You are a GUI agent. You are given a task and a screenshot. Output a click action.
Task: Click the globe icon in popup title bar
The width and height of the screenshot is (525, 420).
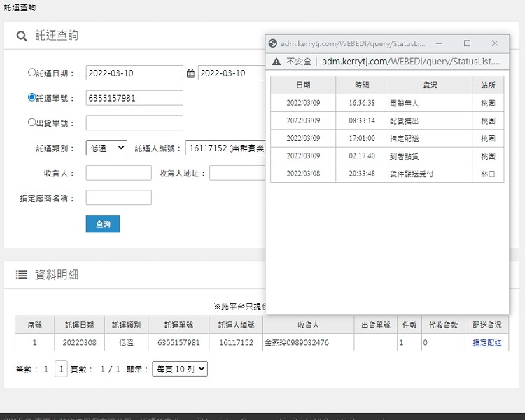pyautogui.click(x=273, y=43)
